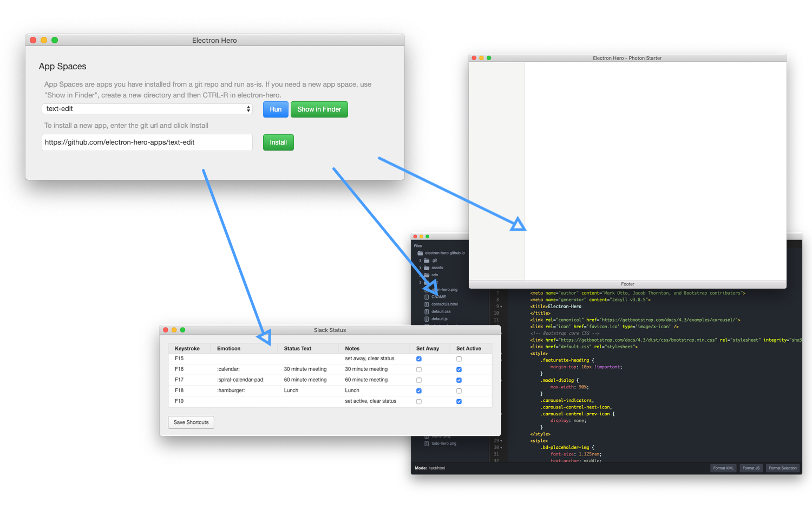Click the CNAME file icon
The image size is (812, 508).
click(427, 297)
